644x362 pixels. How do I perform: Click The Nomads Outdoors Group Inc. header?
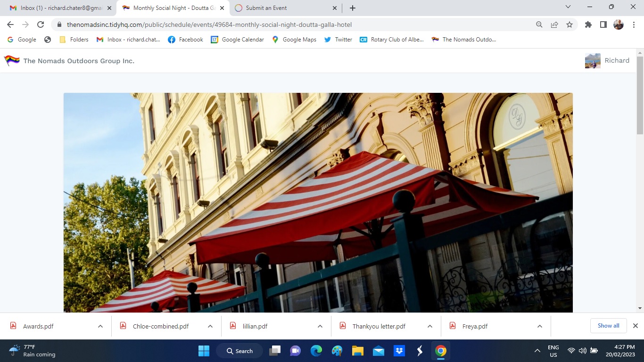click(x=79, y=61)
